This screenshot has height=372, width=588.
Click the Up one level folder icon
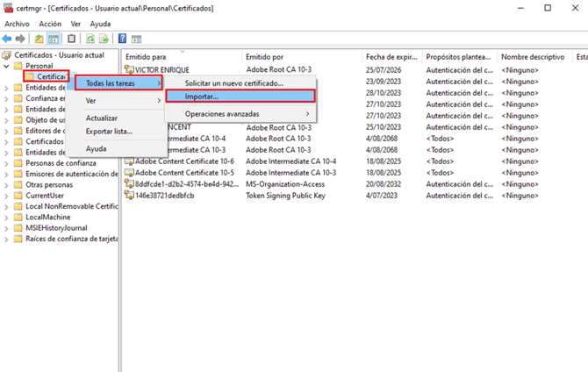[x=39, y=39]
